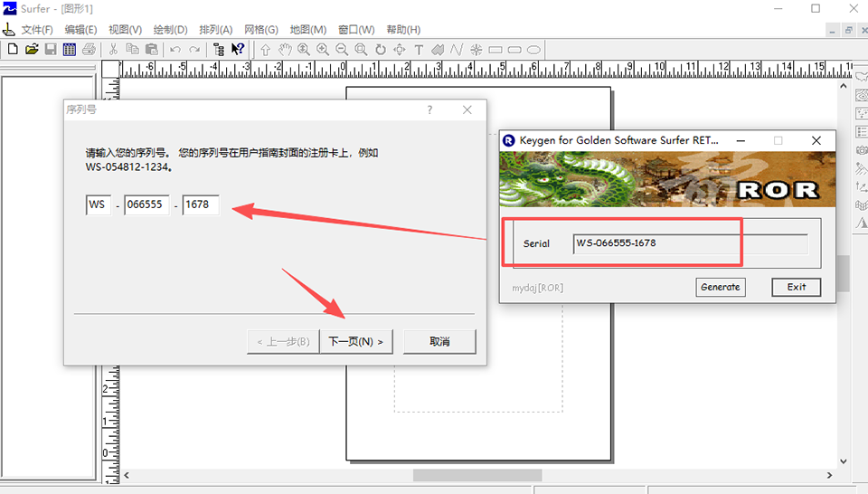The image size is (868, 494).
Task: Select the Ellipse drawing tool
Action: pyautogui.click(x=533, y=50)
